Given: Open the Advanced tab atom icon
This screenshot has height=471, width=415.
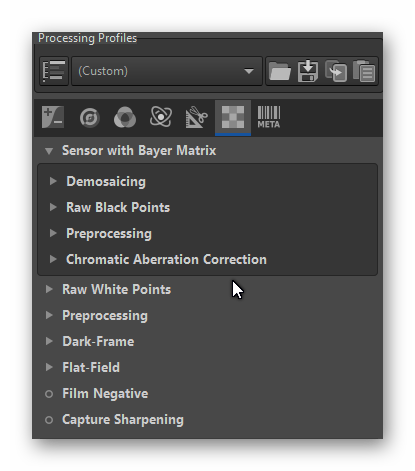Looking at the screenshot, I should pyautogui.click(x=161, y=117).
